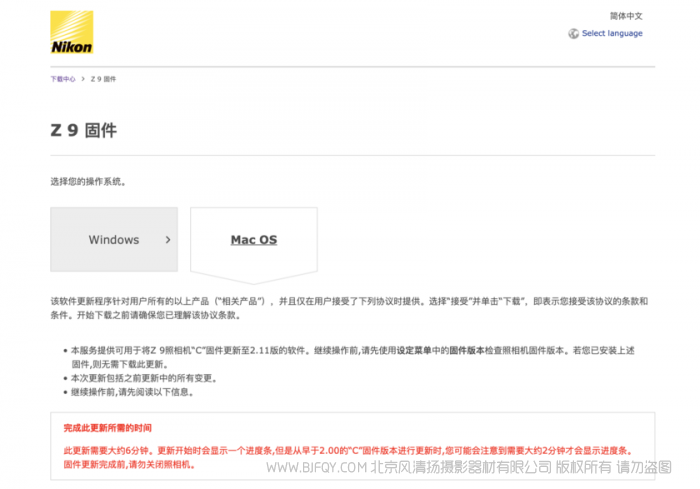Click the 简体中文 language label
Viewport: 700px width, 489px height.
pyautogui.click(x=626, y=16)
